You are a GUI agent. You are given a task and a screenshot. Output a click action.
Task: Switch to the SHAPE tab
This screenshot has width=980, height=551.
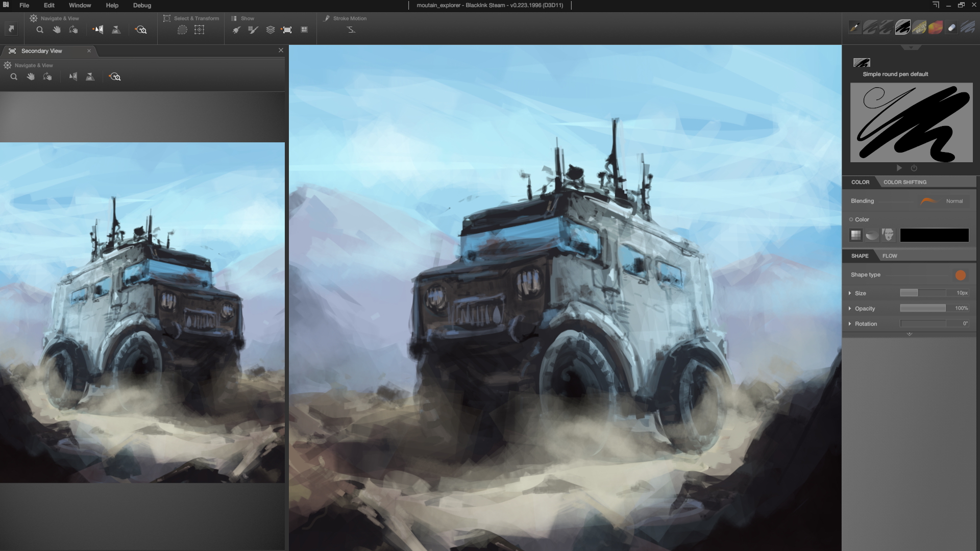point(860,256)
